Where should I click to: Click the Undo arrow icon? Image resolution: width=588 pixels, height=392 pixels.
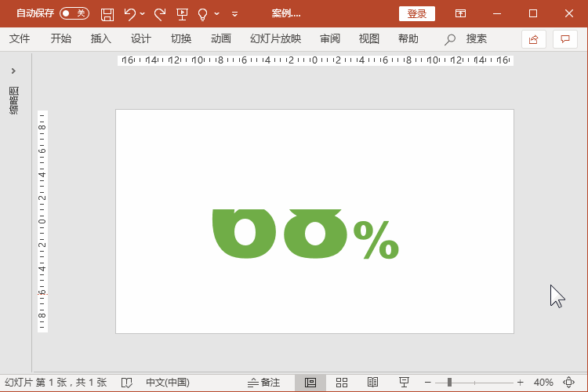pyautogui.click(x=129, y=14)
